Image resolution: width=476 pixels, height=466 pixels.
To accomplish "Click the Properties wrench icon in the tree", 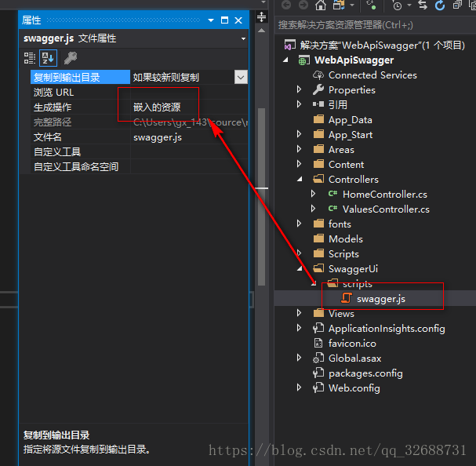I will click(318, 90).
